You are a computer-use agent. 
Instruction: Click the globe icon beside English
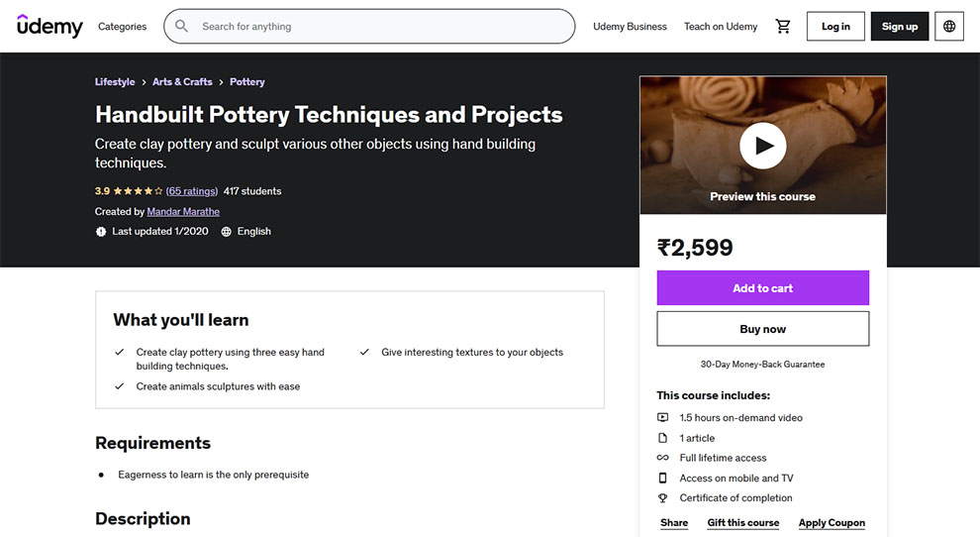coord(227,232)
